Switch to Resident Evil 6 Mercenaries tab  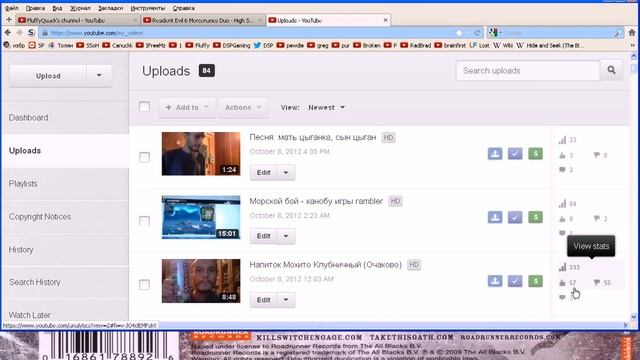point(203,20)
